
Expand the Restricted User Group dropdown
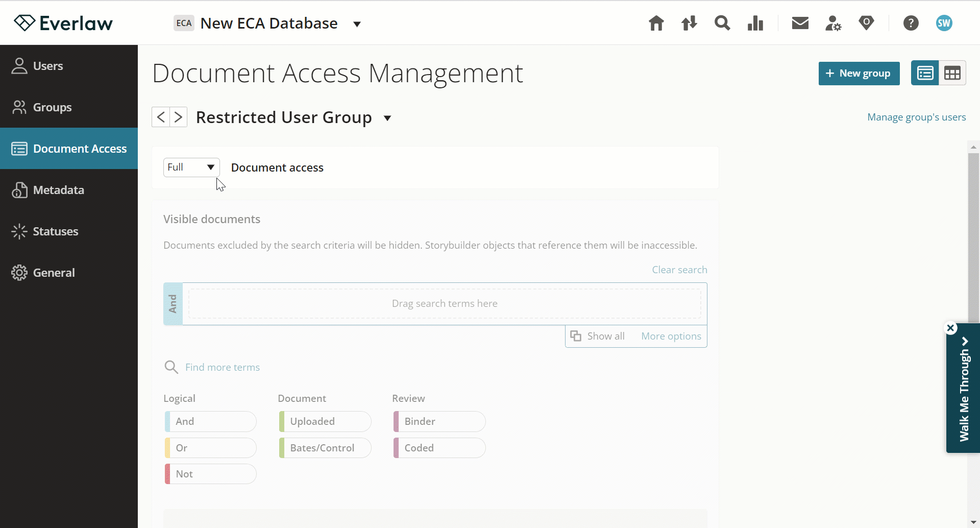387,118
